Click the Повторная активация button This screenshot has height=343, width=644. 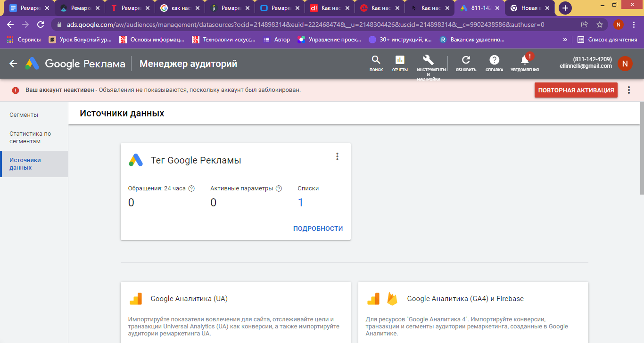click(x=576, y=90)
